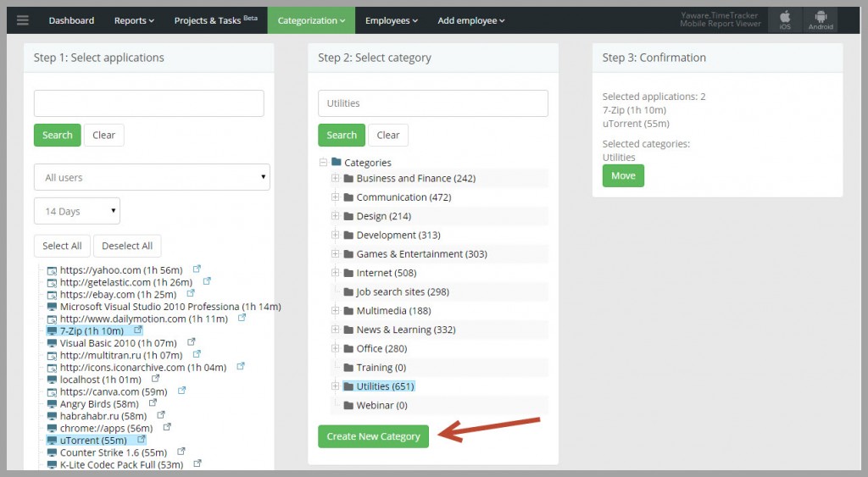Select the Job search sites (298) category
Screen dimensions: 868x477
(403, 291)
